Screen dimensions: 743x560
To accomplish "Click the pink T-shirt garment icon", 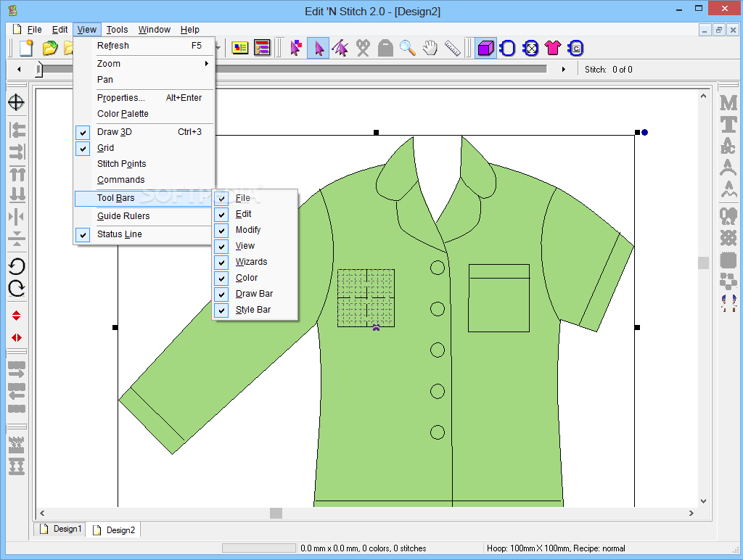I will pos(553,48).
